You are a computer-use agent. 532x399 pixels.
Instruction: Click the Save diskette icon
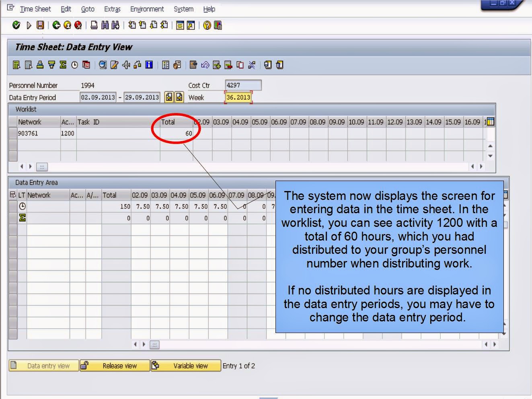[40, 25]
